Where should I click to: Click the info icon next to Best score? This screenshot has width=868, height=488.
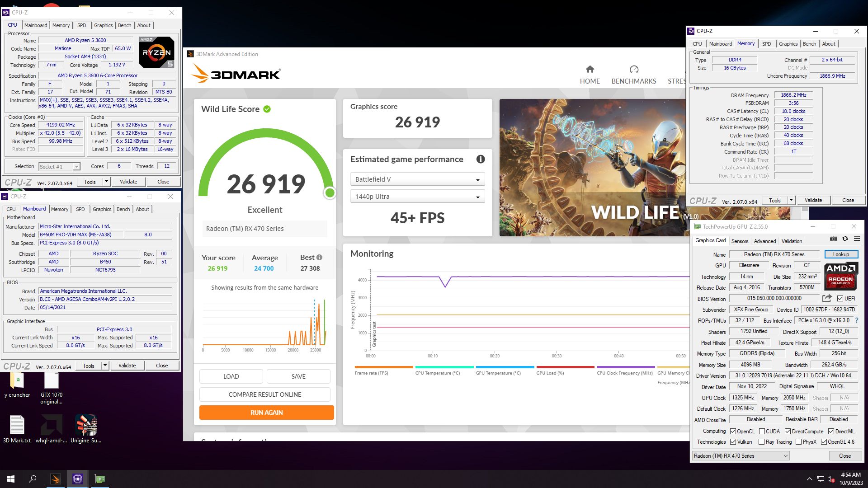(x=319, y=257)
